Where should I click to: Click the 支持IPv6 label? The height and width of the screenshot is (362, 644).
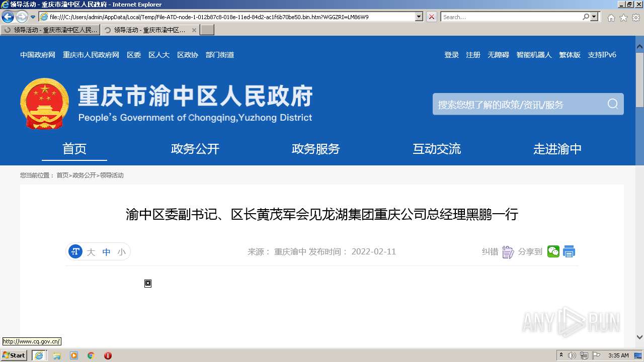(x=602, y=55)
